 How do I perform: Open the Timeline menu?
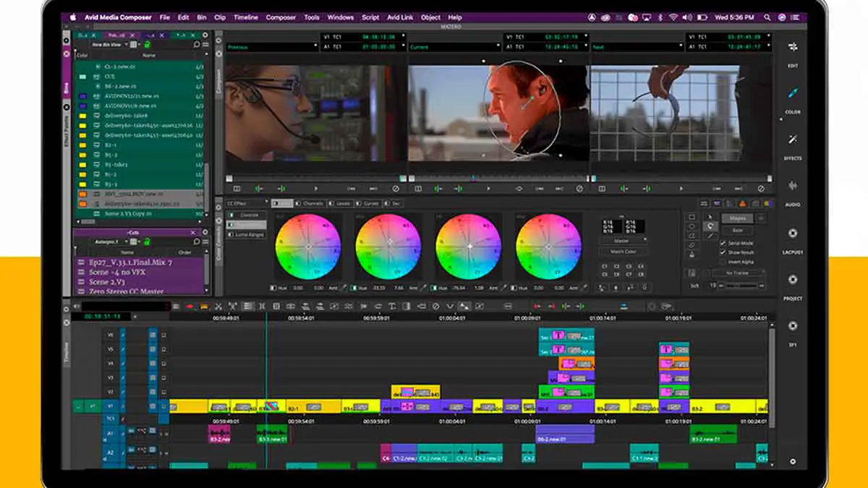pyautogui.click(x=246, y=17)
